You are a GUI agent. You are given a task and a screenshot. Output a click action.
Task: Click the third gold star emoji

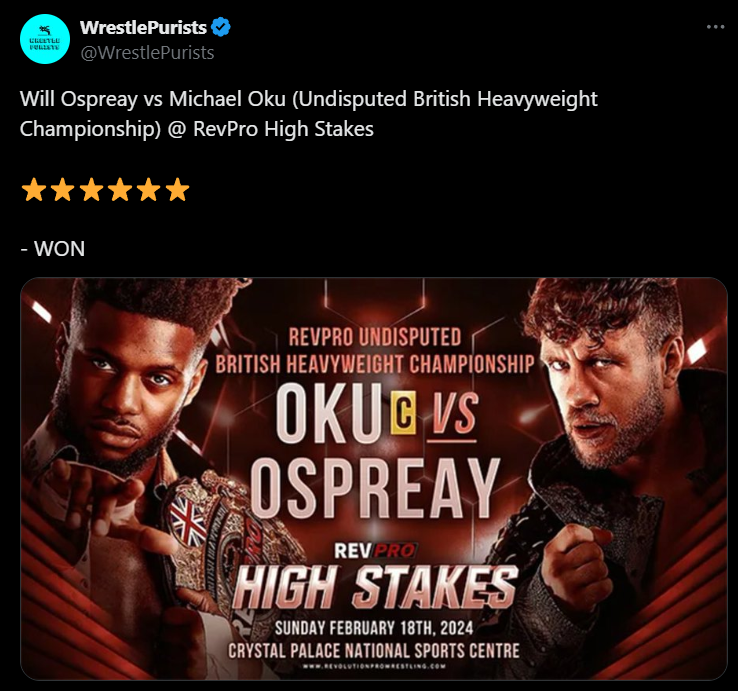(x=91, y=189)
